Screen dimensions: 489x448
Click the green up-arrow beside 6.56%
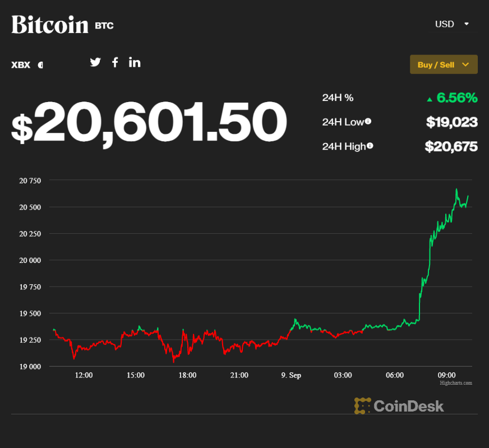pyautogui.click(x=432, y=98)
